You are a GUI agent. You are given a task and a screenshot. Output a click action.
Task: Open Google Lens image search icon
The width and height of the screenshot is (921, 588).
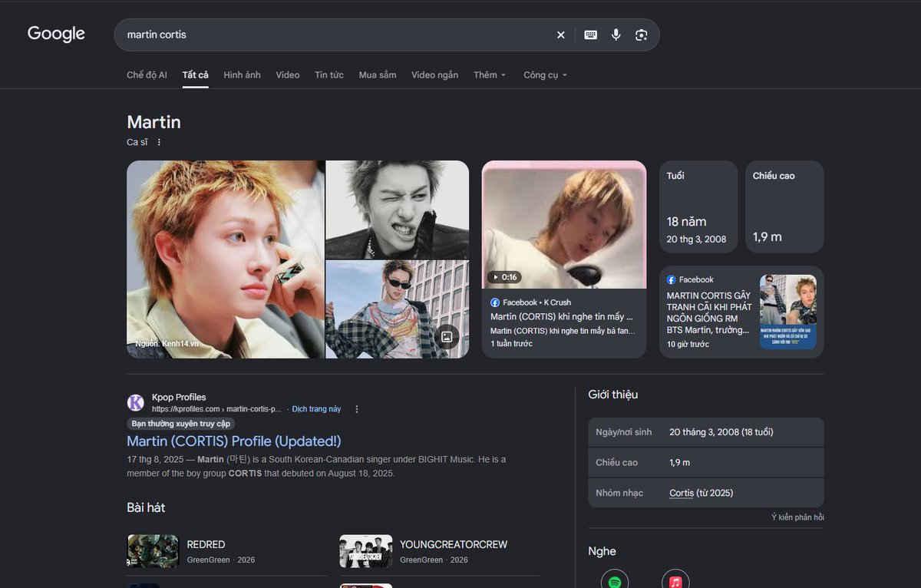[642, 35]
